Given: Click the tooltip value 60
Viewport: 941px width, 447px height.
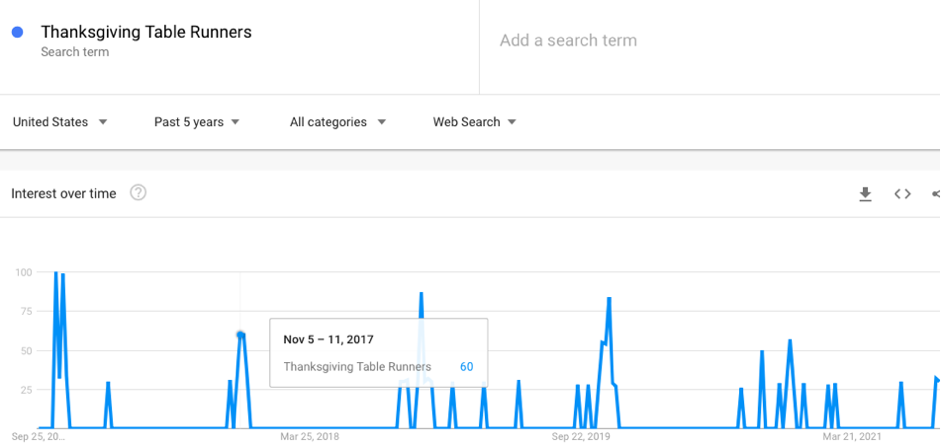Looking at the screenshot, I should (x=466, y=367).
